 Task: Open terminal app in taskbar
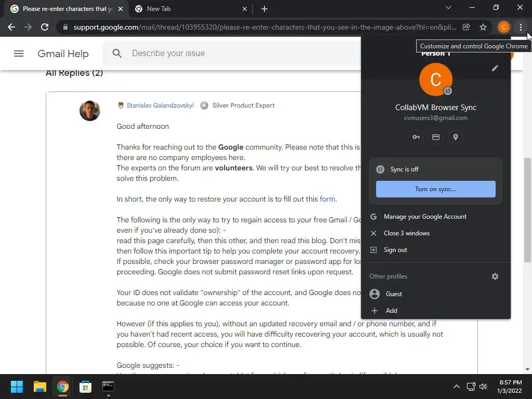pos(108,387)
